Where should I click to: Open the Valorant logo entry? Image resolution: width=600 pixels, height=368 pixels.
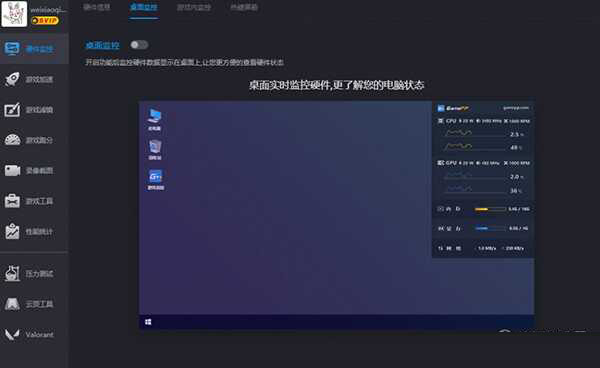pos(12,334)
